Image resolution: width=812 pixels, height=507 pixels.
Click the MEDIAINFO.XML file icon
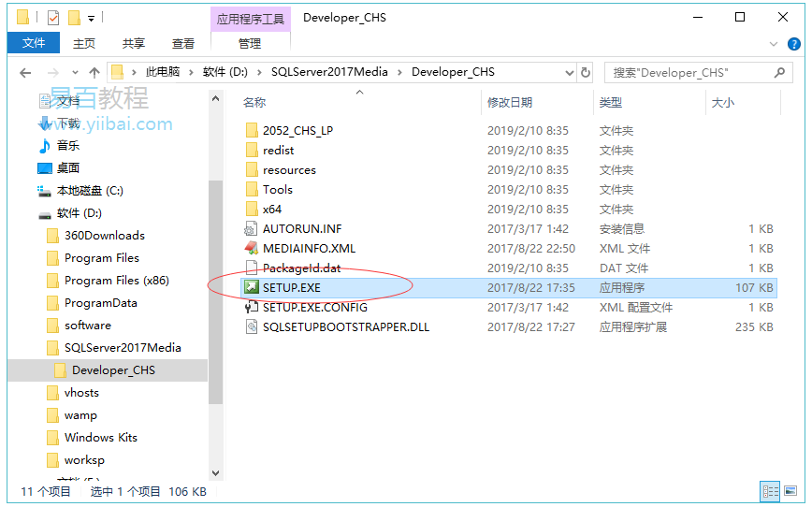252,248
